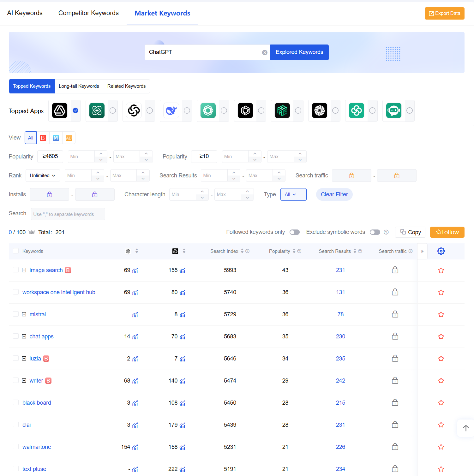Expand the luzia keyword row

[x=24, y=359]
